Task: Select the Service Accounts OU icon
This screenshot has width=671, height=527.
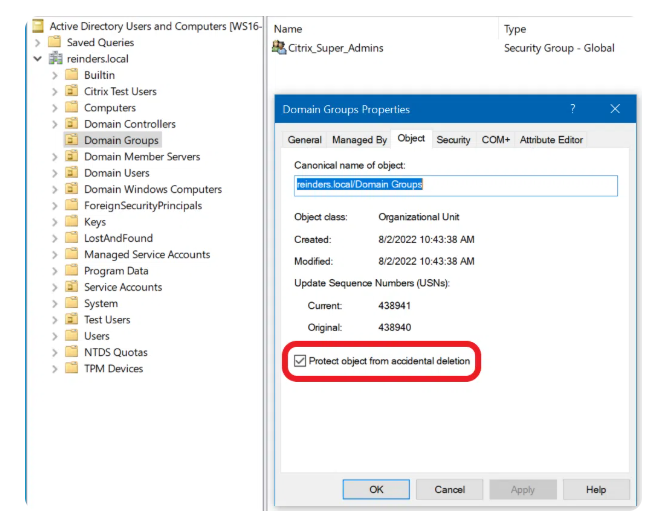Action: click(x=71, y=287)
